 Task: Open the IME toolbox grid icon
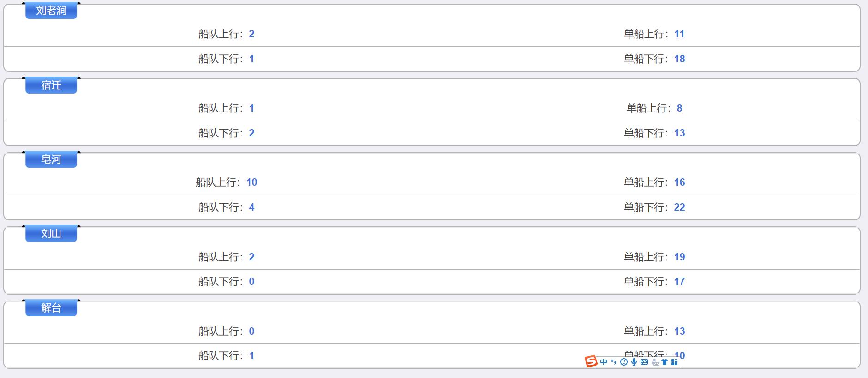click(675, 362)
